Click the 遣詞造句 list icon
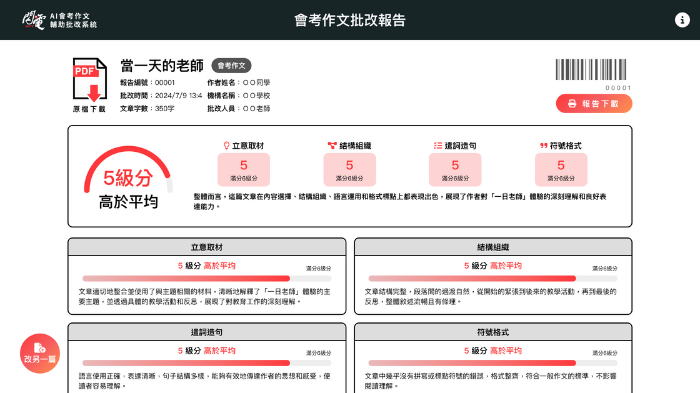This screenshot has height=393, width=700. click(438, 146)
